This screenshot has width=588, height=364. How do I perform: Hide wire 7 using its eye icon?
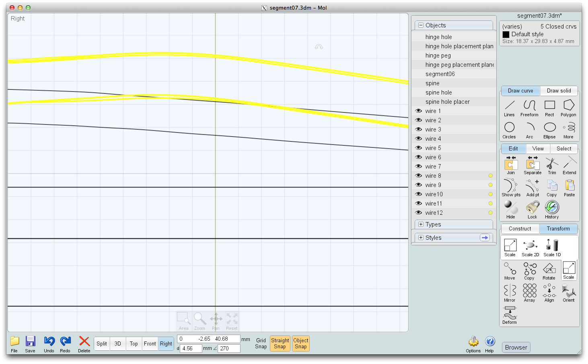click(x=419, y=167)
